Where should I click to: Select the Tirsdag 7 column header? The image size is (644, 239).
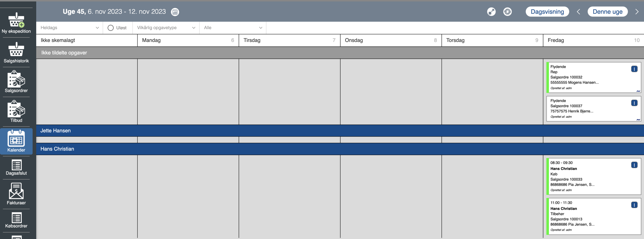(x=290, y=40)
